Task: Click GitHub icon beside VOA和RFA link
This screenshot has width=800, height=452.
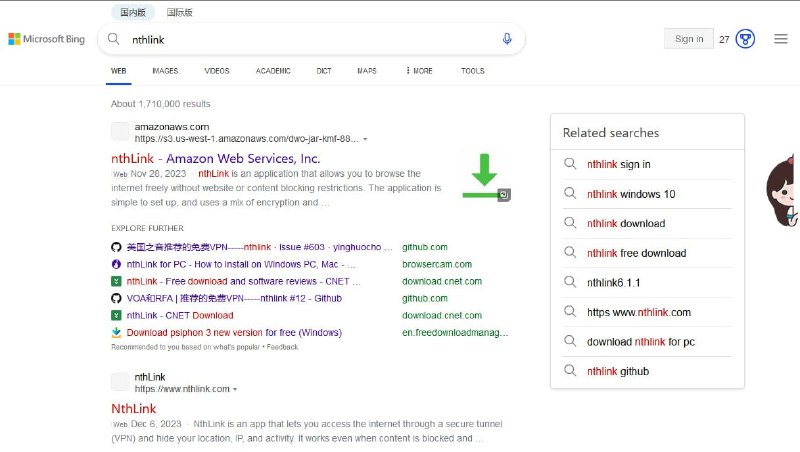Action: coord(116,298)
